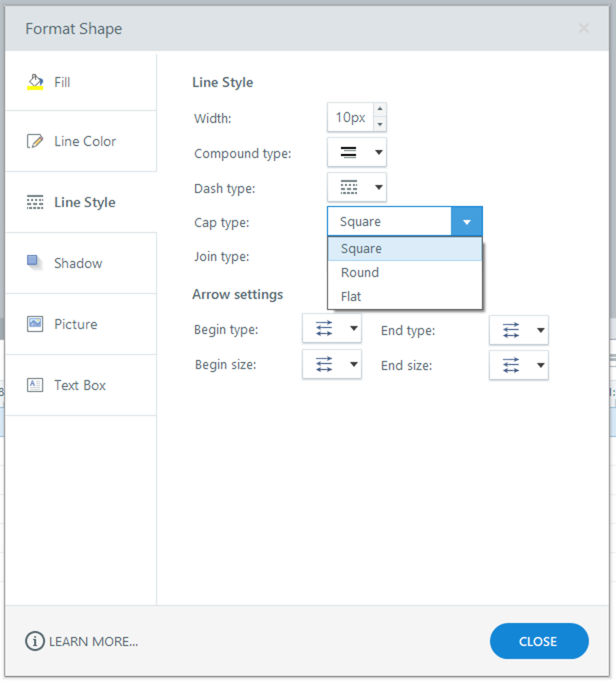Click the Text Box icon
Screen dimensions: 616x681
35,385
